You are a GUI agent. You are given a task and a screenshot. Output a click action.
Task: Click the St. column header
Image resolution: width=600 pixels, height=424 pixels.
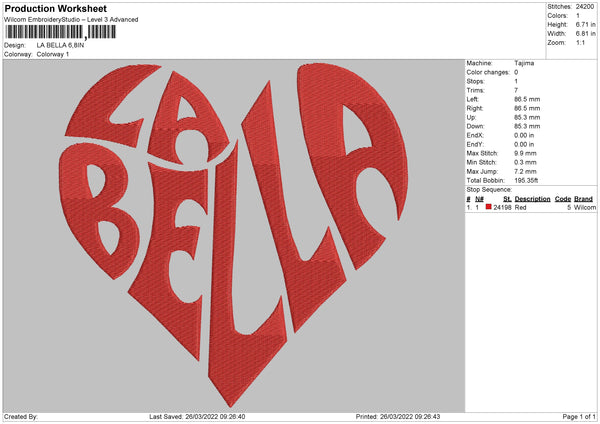click(507, 199)
